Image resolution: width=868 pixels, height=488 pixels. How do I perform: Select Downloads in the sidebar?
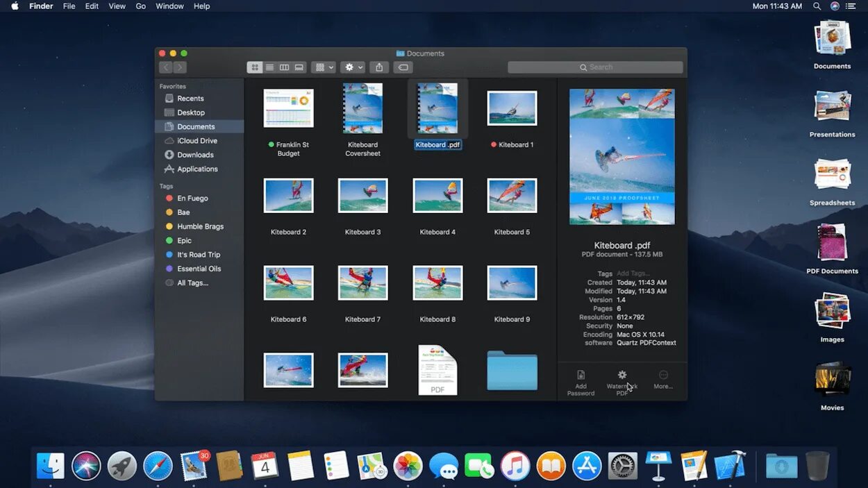[199, 155]
